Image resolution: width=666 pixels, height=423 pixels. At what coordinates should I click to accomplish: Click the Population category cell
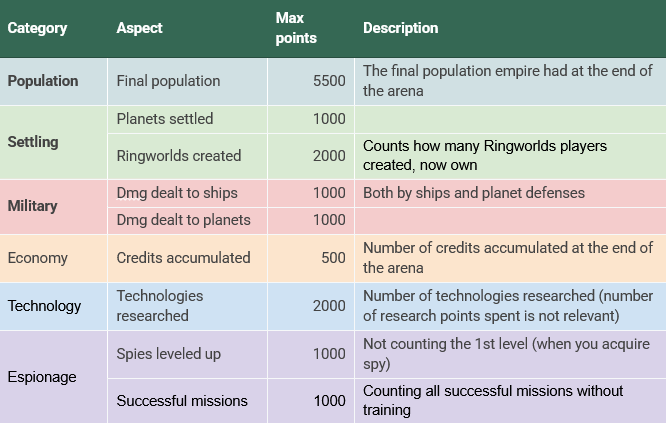[x=54, y=82]
